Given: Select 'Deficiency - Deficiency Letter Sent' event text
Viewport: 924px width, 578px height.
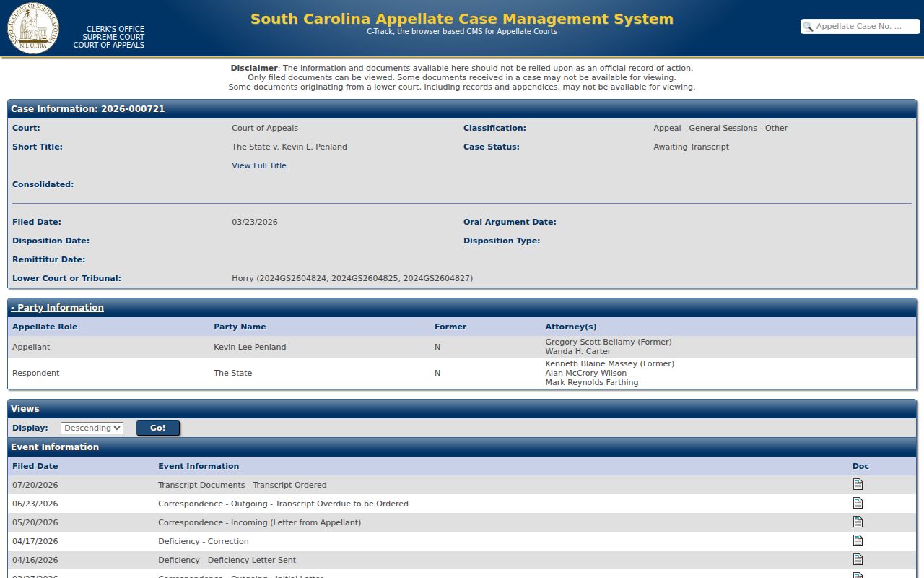Looking at the screenshot, I should tap(227, 560).
